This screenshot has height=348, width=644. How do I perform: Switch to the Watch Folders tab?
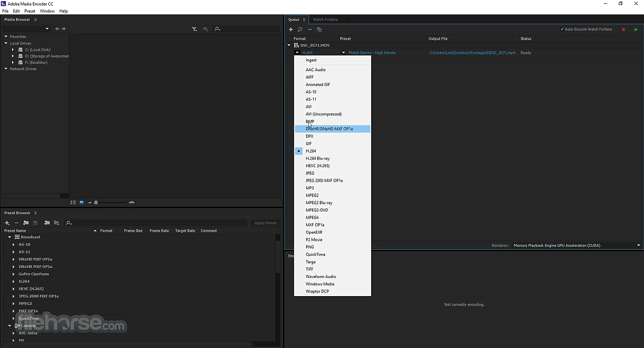325,20
